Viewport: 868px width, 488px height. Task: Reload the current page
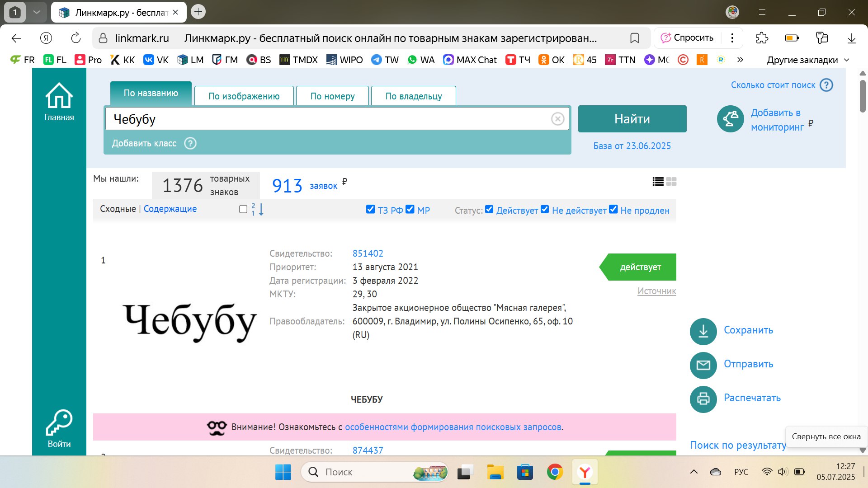coord(76,38)
